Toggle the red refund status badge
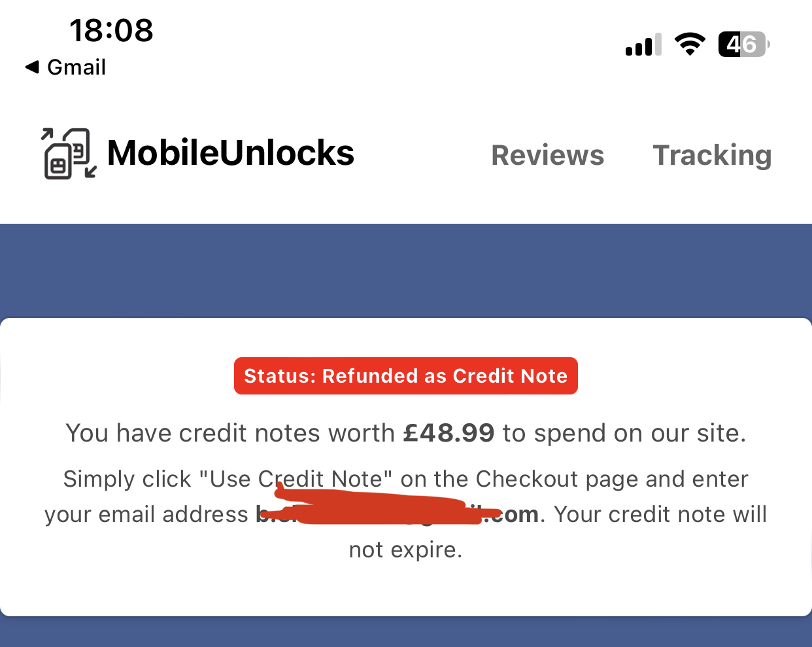This screenshot has width=812, height=647. pos(405,376)
